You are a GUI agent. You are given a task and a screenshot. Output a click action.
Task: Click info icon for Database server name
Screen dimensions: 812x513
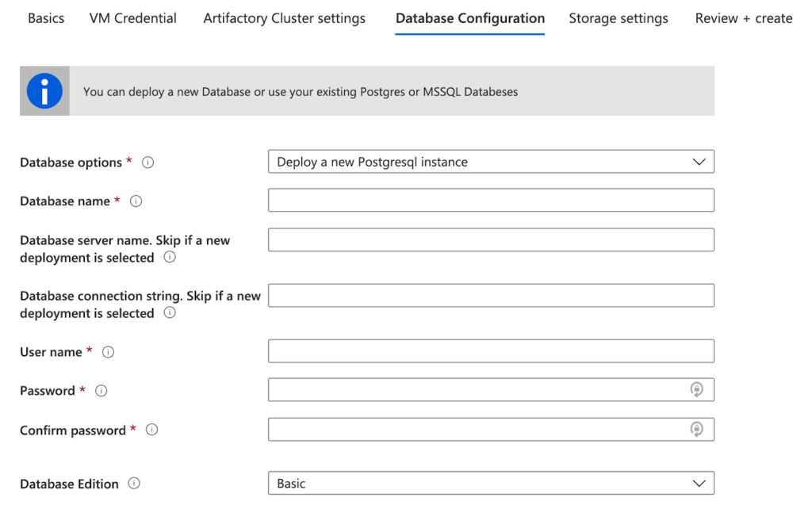(x=170, y=258)
